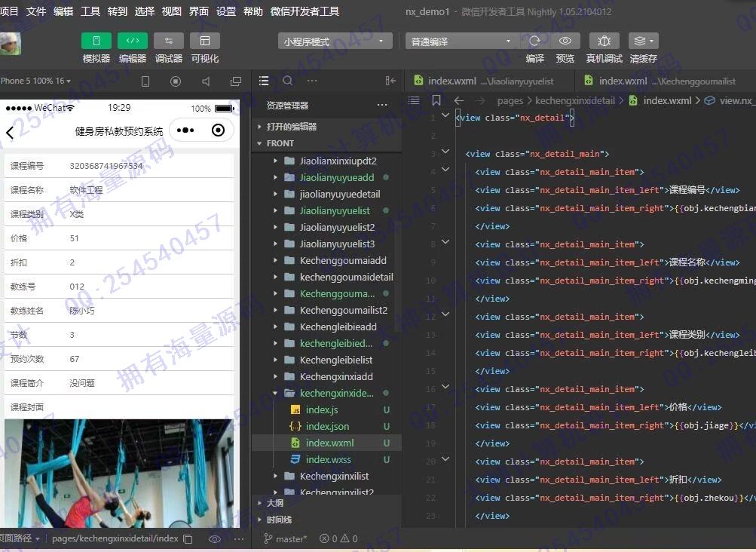The image size is (756, 552).
Task: Open the status bar more options ellipsis
Action: click(x=239, y=539)
